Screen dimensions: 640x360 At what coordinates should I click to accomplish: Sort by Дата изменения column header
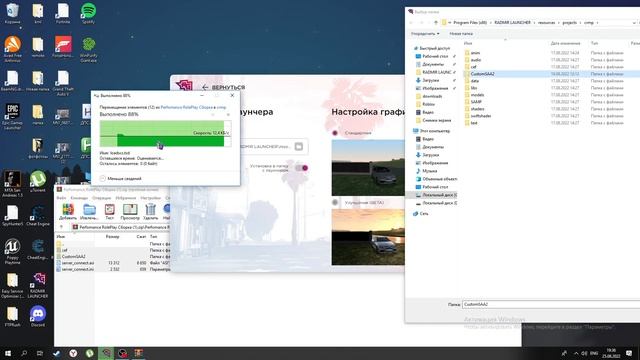tap(565, 43)
